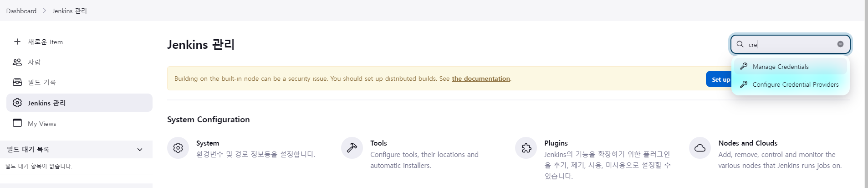Click key icon beside Configure Credential Providers
The image size is (868, 188).
pos(744,84)
